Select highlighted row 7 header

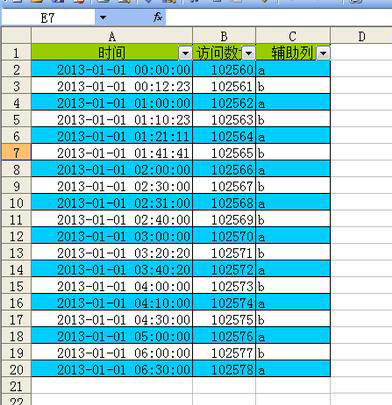[x=16, y=153]
